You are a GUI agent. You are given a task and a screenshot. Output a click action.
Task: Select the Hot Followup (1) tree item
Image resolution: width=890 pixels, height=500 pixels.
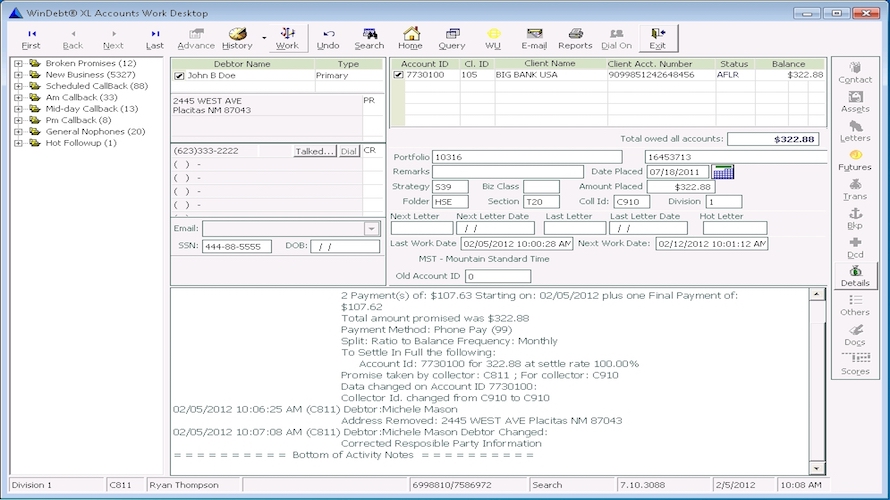click(x=81, y=143)
